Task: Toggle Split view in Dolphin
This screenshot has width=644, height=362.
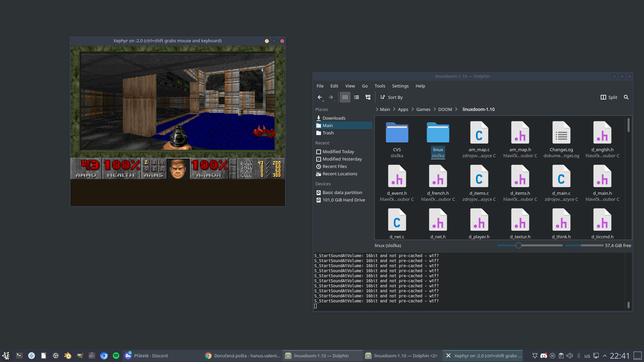Action: coord(609,97)
